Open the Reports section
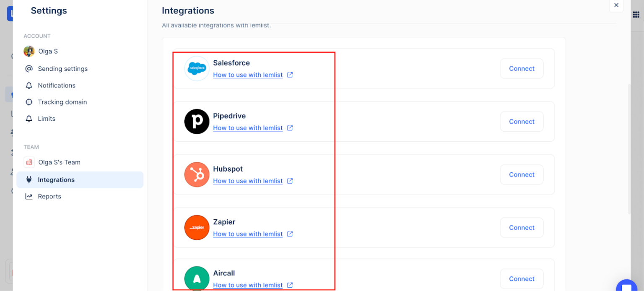This screenshot has height=291, width=644. tap(49, 197)
